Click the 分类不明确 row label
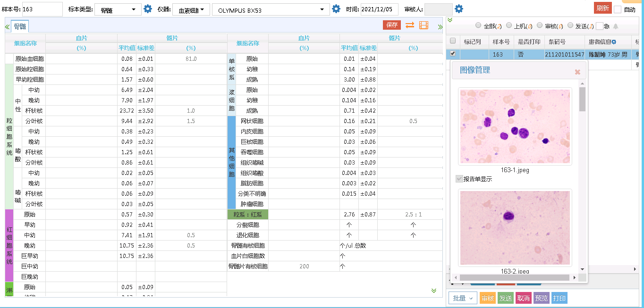 pyautogui.click(x=252, y=194)
